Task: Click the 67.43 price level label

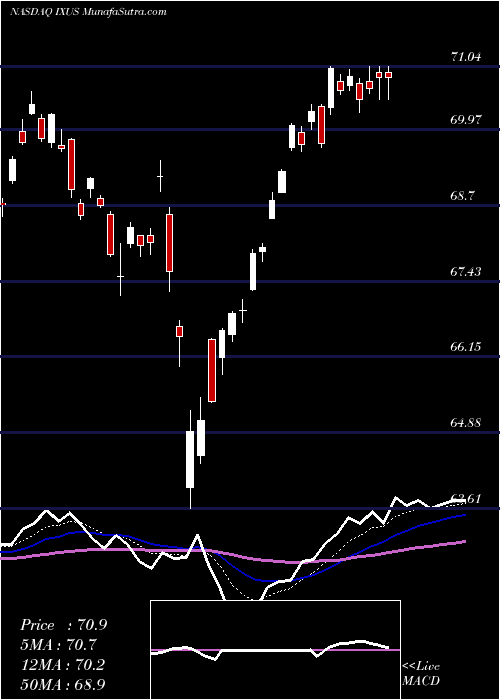Action: (466, 271)
